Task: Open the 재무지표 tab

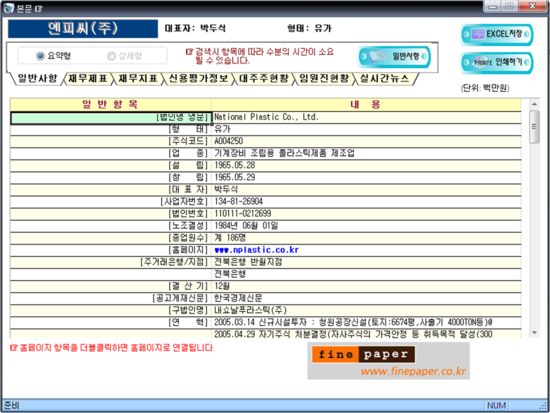Action: tap(138, 78)
